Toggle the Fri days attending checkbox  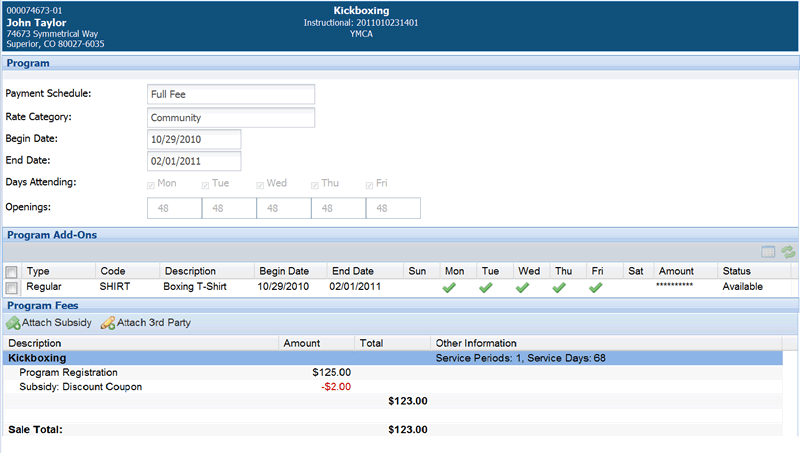click(369, 185)
